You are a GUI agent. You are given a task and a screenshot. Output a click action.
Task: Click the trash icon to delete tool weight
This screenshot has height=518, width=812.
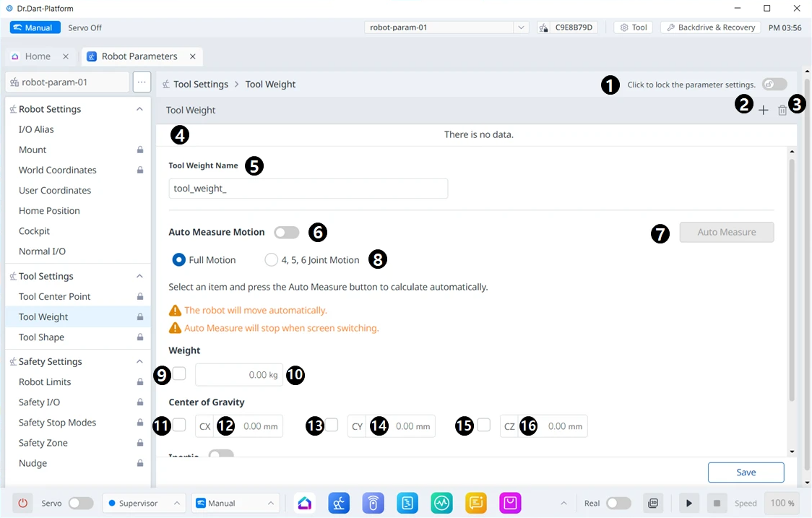point(782,111)
